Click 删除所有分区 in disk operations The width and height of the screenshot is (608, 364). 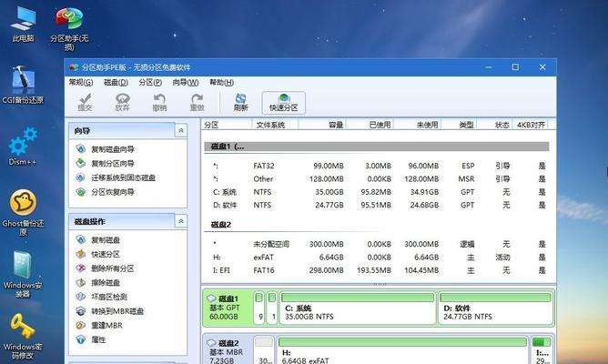coord(112,268)
